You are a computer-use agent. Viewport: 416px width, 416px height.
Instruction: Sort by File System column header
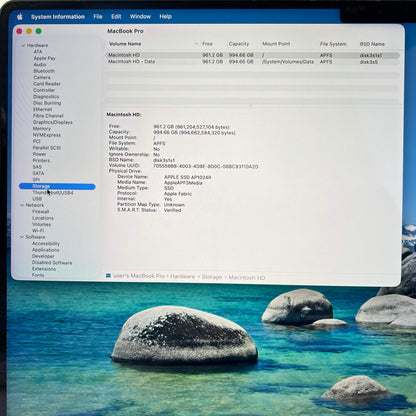click(x=333, y=44)
